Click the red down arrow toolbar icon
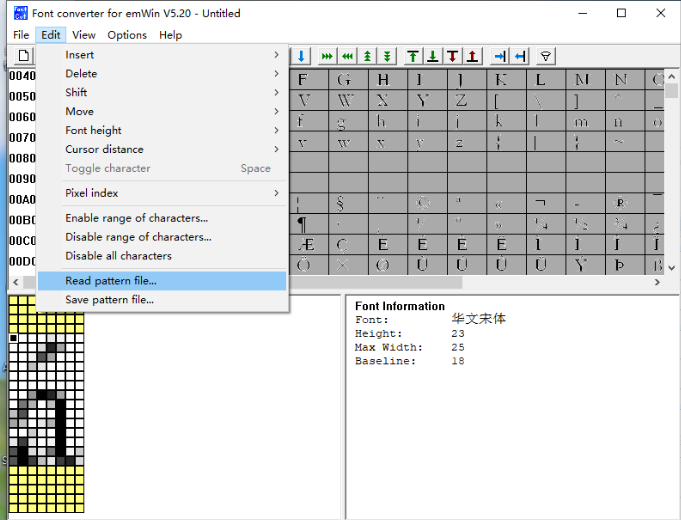 pyautogui.click(x=453, y=56)
